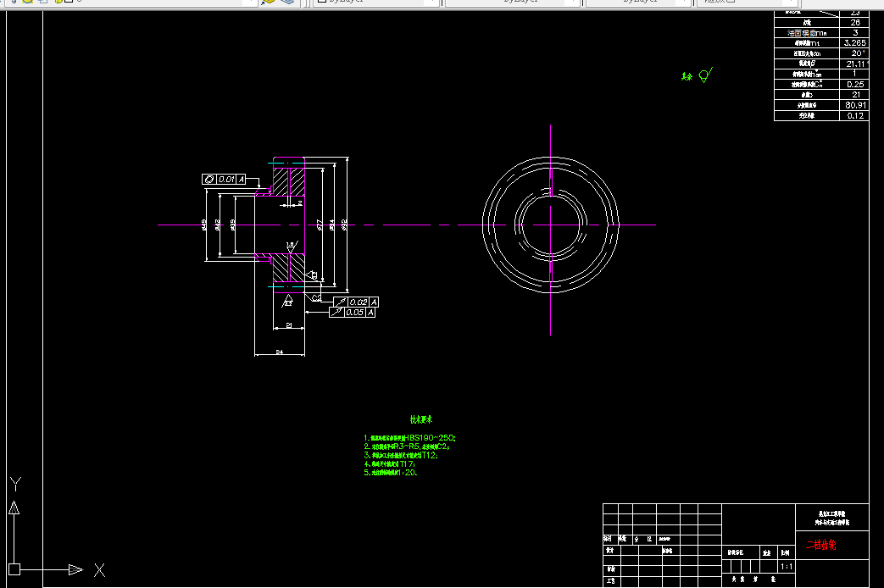This screenshot has height=588, width=884.
Task: Click the 法面模数mn row label
Action: pyautogui.click(x=807, y=33)
